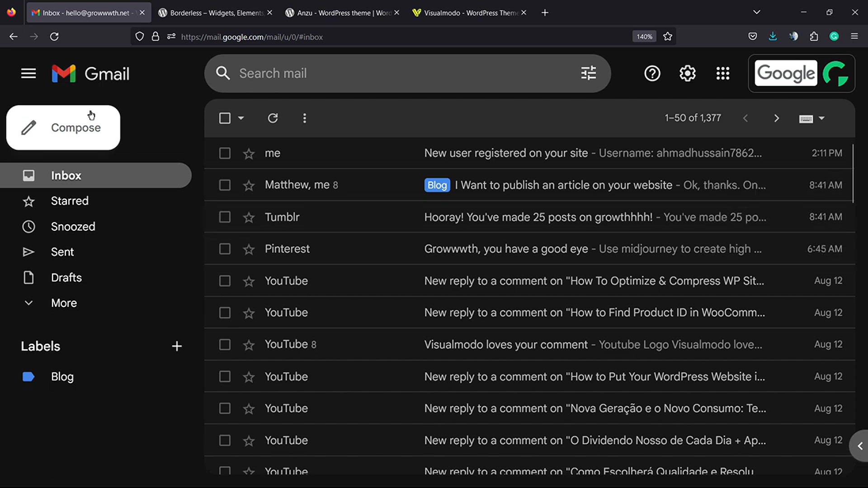Screen dimensions: 868x488
Task: Click the Search mail field
Action: [407, 73]
